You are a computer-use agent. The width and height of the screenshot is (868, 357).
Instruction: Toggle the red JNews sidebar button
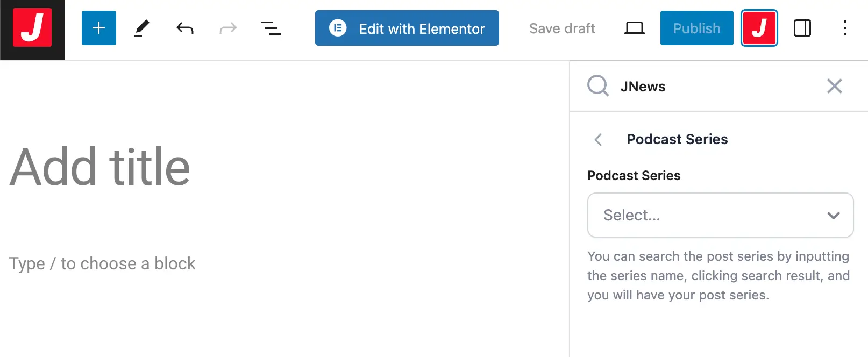pyautogui.click(x=759, y=28)
